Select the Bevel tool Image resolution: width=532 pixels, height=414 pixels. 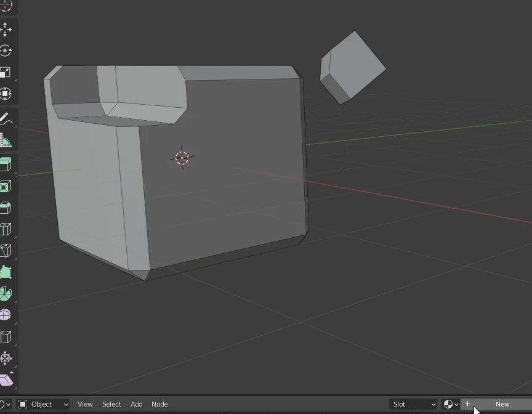[x=7, y=208]
